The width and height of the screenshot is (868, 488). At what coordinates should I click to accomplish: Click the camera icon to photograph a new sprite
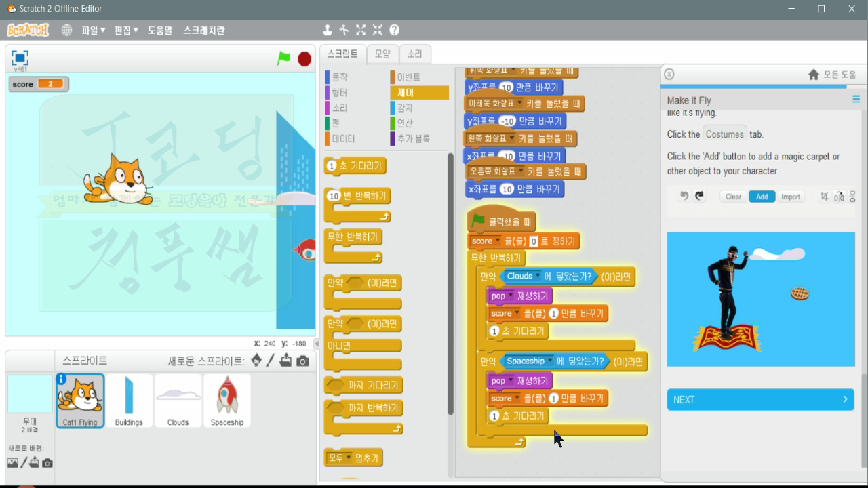coord(302,361)
